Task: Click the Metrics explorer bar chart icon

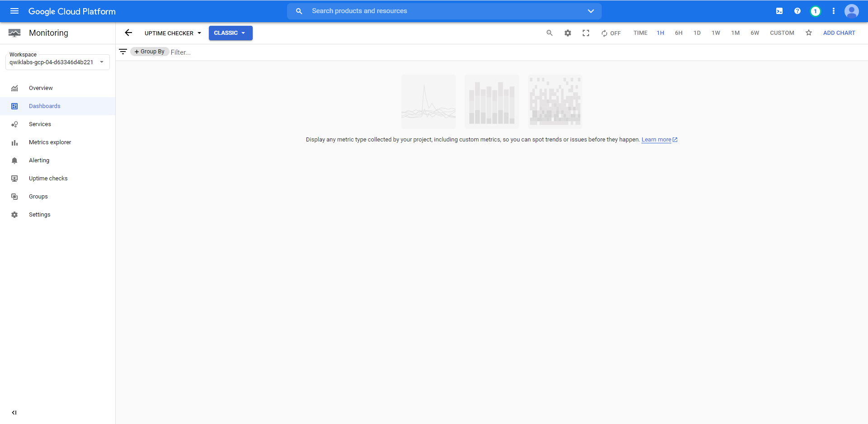Action: pos(14,142)
